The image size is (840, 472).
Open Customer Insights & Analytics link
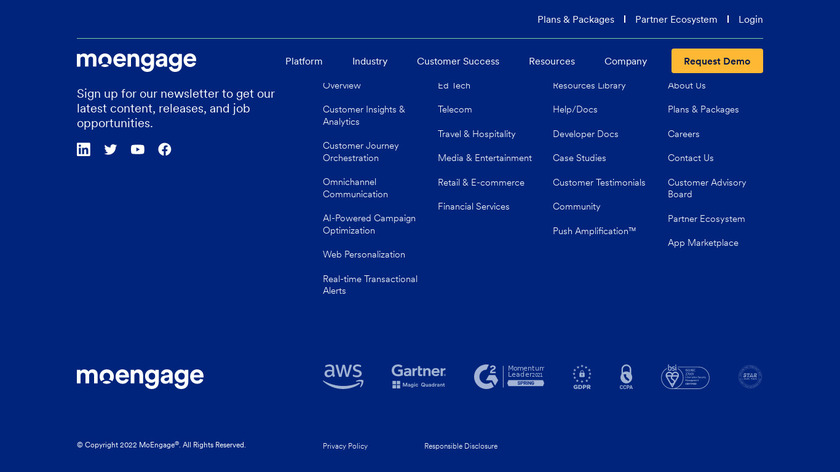tap(364, 116)
